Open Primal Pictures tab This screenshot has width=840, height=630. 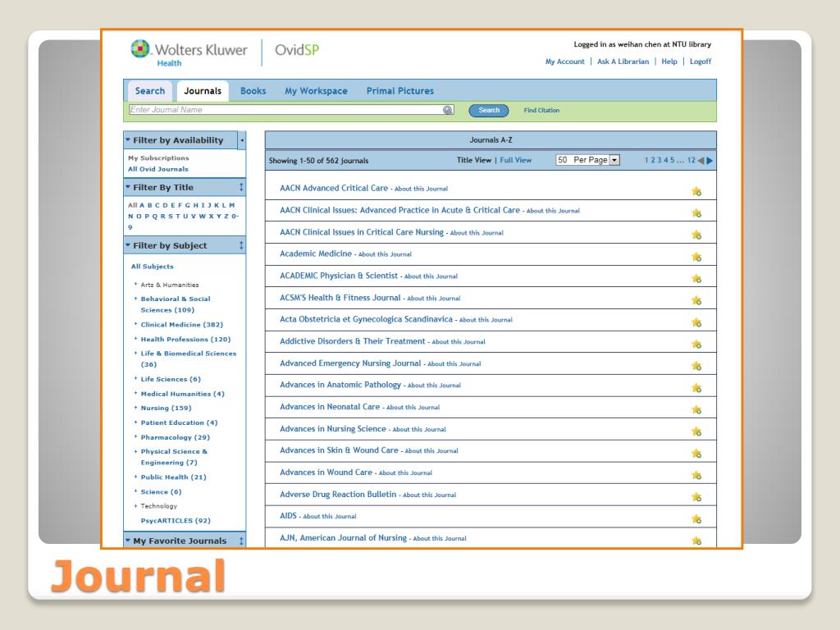[400, 91]
